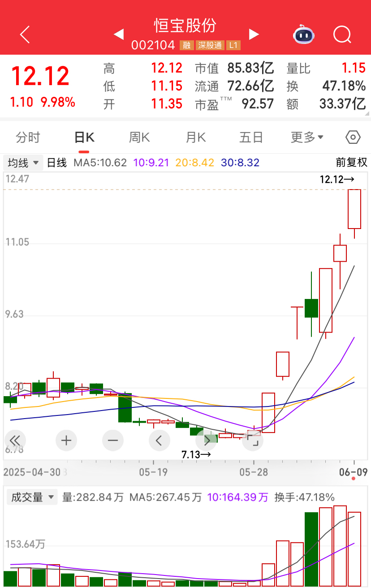The width and height of the screenshot is (371, 588).
Task: Tap the 换手:47.18% label
Action: [304, 497]
